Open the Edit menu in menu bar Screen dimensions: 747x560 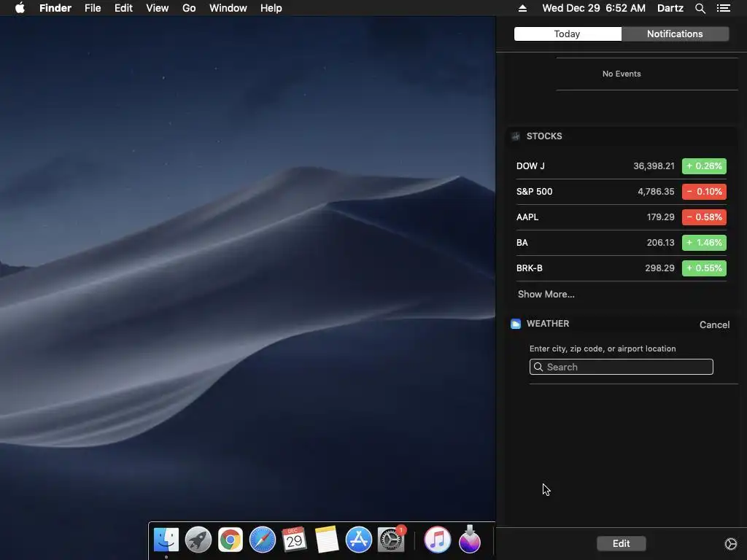(123, 8)
